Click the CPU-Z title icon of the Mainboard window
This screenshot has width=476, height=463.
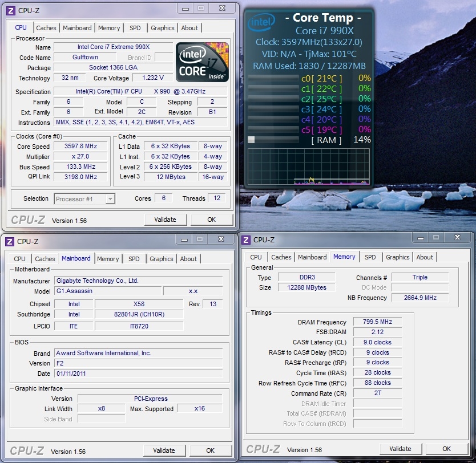(x=10, y=242)
